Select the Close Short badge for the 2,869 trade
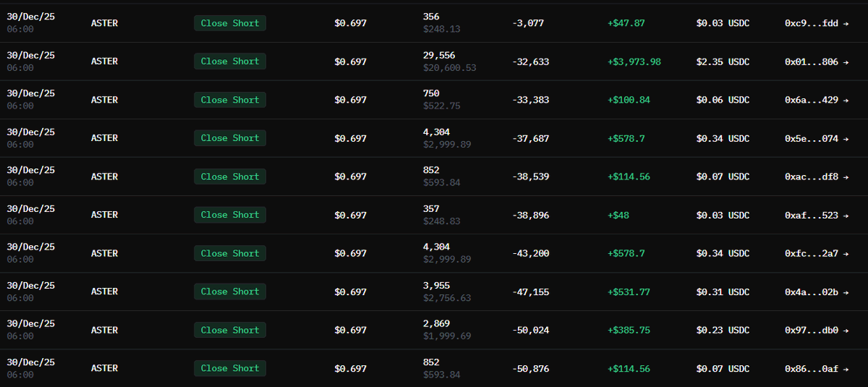 point(229,330)
